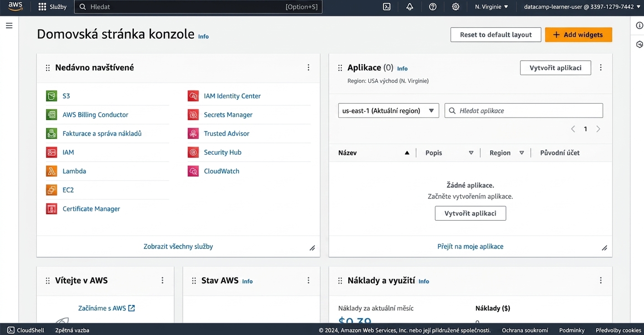Click Info next to Domovská stránka konzole

click(203, 36)
